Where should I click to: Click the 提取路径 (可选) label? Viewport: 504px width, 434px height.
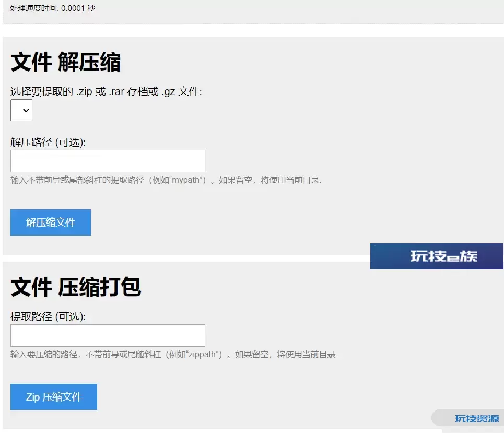pos(48,316)
